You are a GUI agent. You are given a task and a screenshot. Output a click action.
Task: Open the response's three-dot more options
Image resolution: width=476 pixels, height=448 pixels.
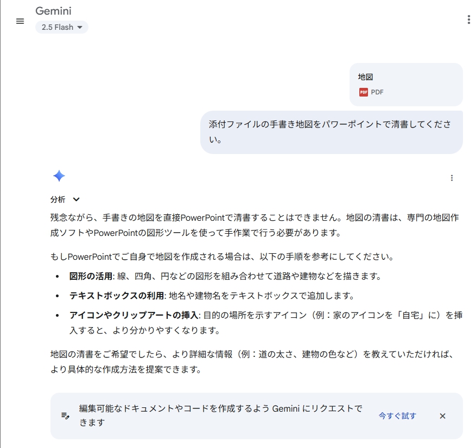tap(452, 178)
